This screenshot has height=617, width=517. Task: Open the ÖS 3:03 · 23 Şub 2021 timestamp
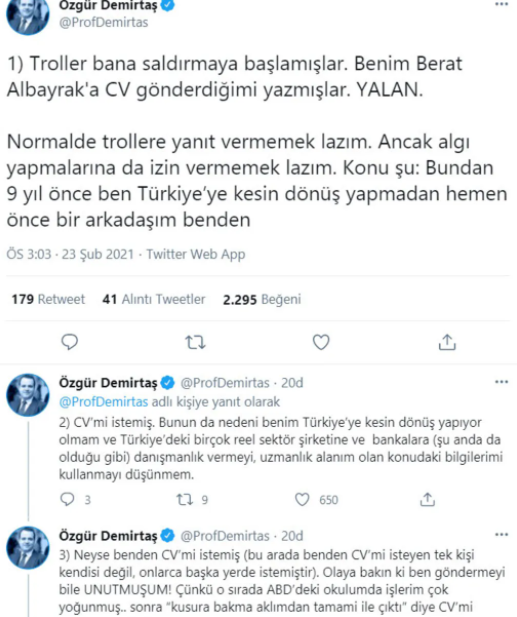point(70,254)
